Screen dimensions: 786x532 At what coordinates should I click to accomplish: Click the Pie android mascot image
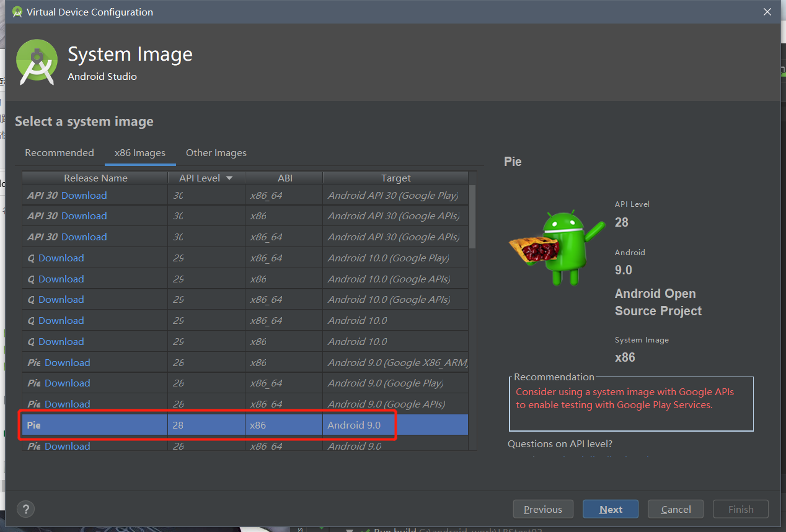pos(557,247)
